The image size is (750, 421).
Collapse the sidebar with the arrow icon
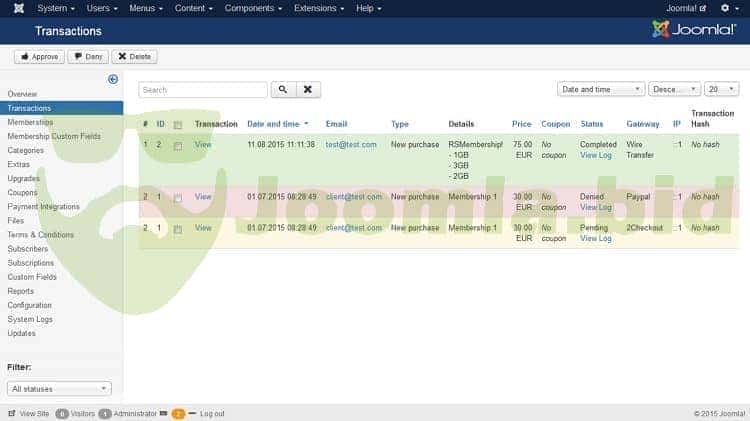pos(113,79)
